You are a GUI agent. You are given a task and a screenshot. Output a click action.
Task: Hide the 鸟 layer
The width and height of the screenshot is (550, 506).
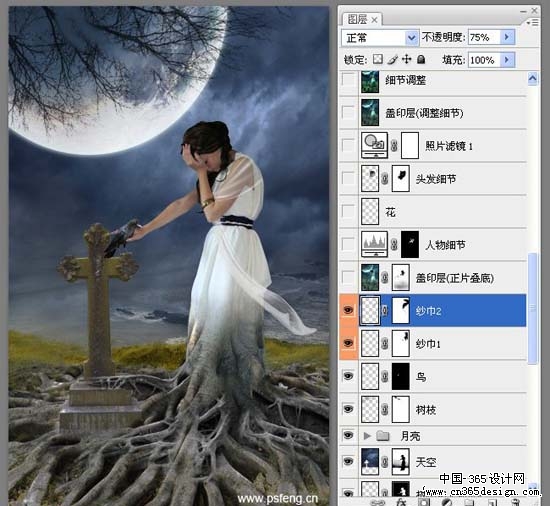coord(348,376)
